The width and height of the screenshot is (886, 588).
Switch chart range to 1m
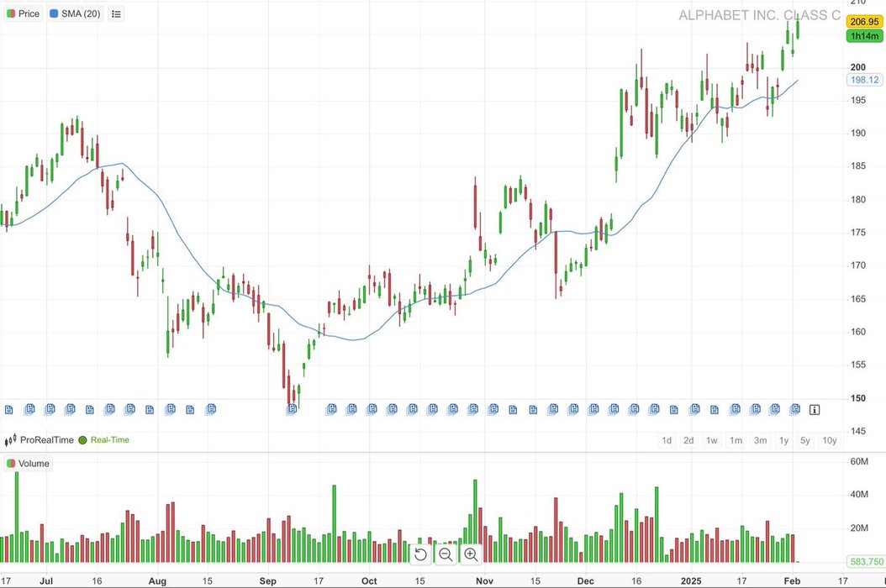[736, 440]
